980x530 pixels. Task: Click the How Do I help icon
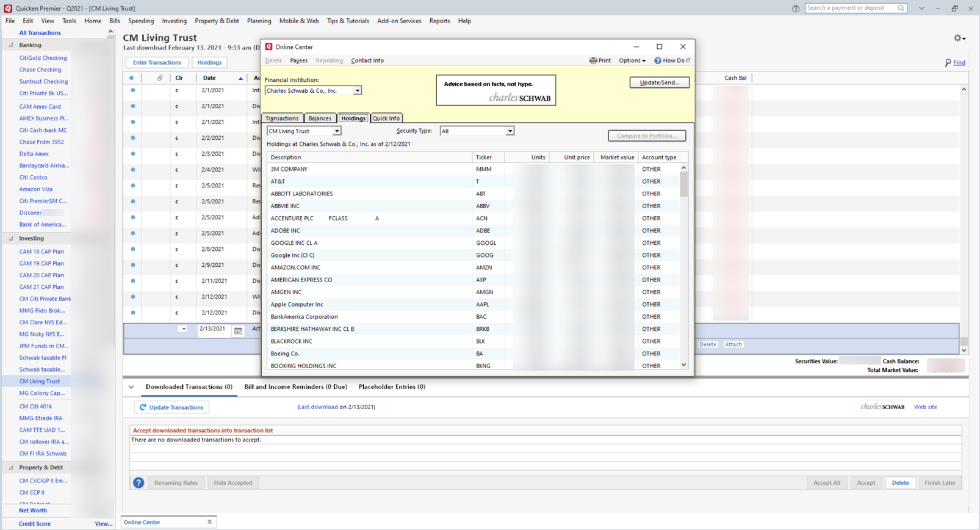click(658, 60)
